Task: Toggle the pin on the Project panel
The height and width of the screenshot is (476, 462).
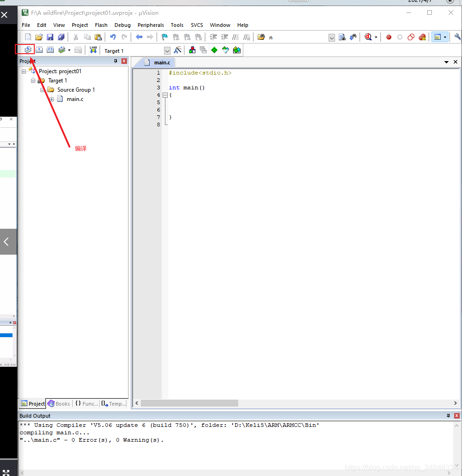Action: [x=115, y=61]
